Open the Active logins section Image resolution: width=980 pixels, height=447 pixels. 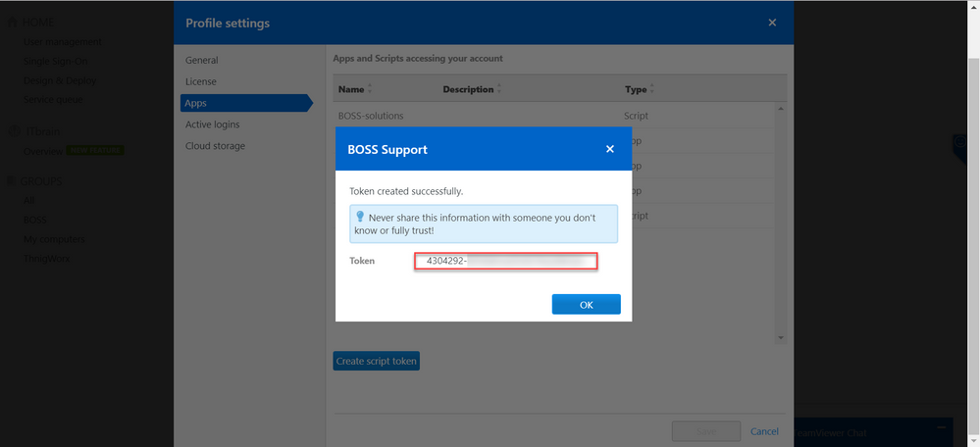(x=213, y=124)
